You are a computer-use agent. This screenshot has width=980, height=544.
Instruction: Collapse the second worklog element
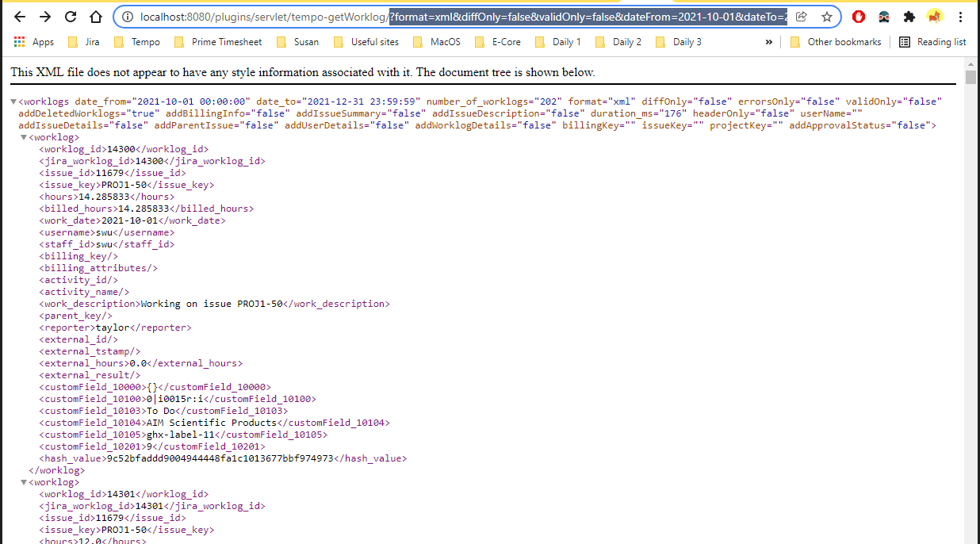23,481
